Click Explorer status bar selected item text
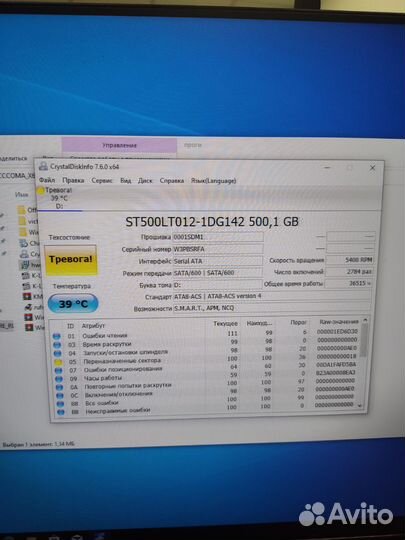405x540 pixels. (x=38, y=444)
